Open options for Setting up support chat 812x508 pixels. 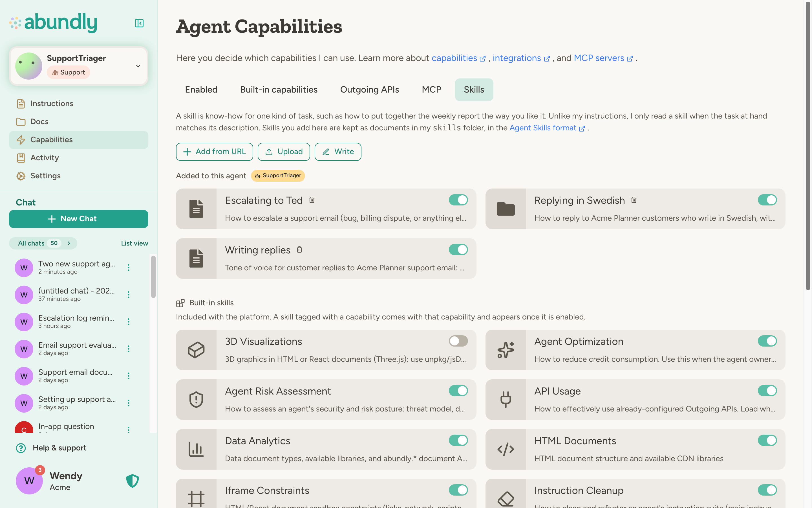tap(129, 403)
